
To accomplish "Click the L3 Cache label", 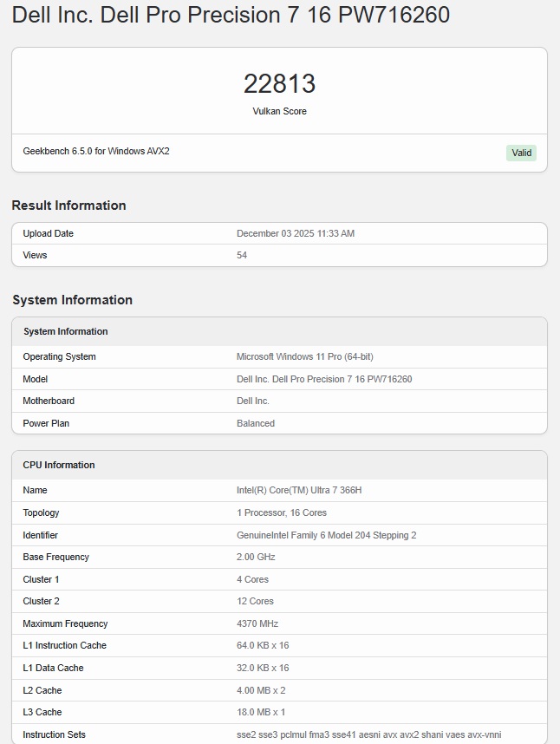I will coord(42,712).
